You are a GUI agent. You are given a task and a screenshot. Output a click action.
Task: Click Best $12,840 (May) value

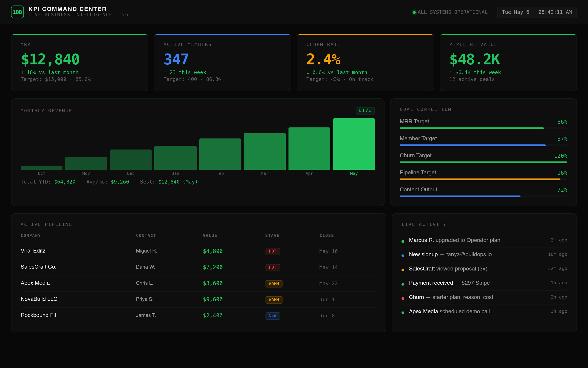coord(178,182)
